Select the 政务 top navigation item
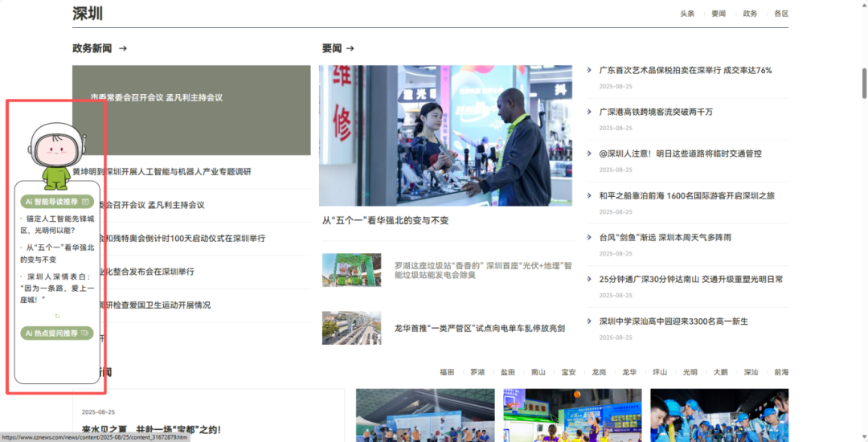Screen dimensions: 868x442 click(x=750, y=14)
